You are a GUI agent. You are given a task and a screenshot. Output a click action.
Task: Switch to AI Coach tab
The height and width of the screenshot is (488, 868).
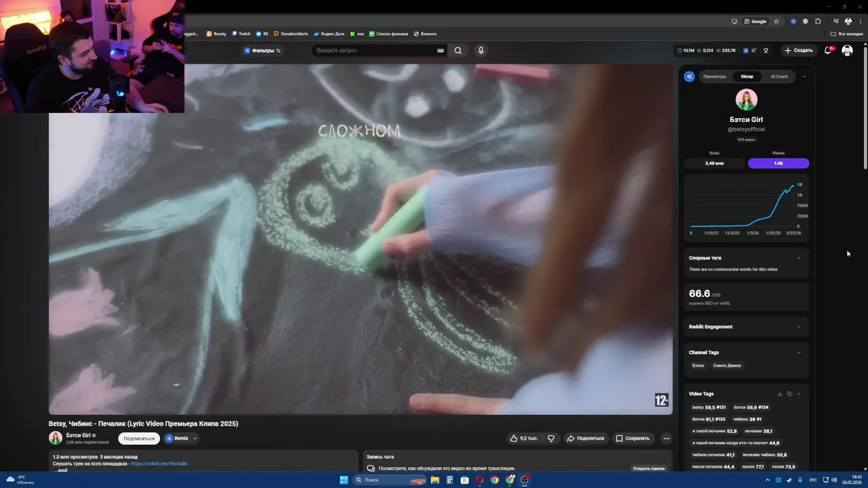click(x=779, y=77)
